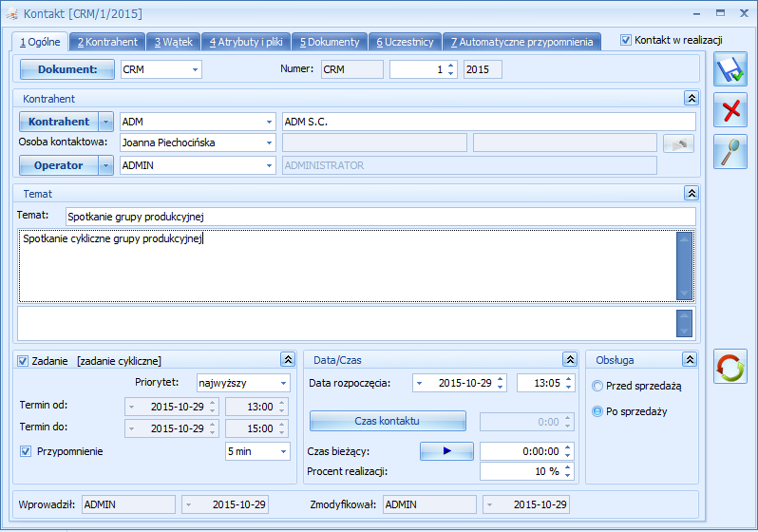Click the Termin od time 13:00 field

[x=256, y=407]
